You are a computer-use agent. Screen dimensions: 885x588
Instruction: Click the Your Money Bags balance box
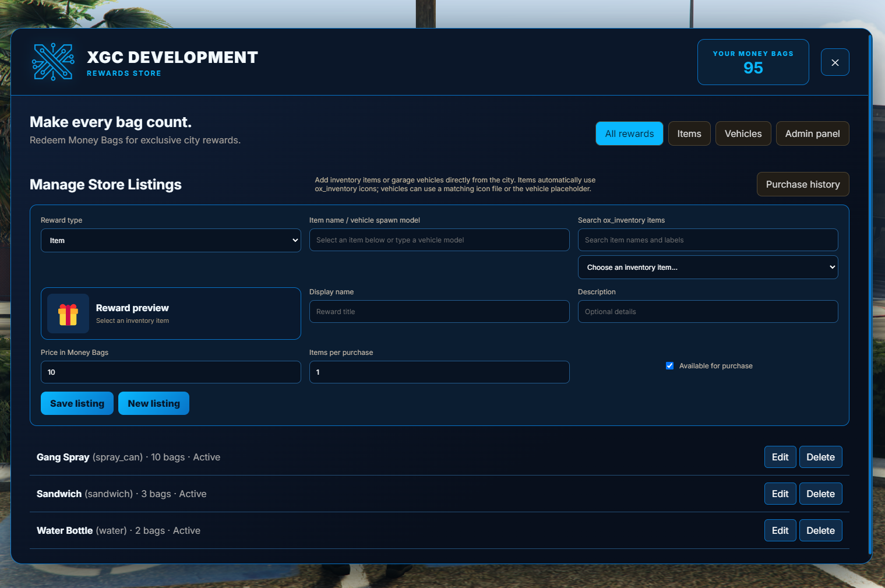753,62
